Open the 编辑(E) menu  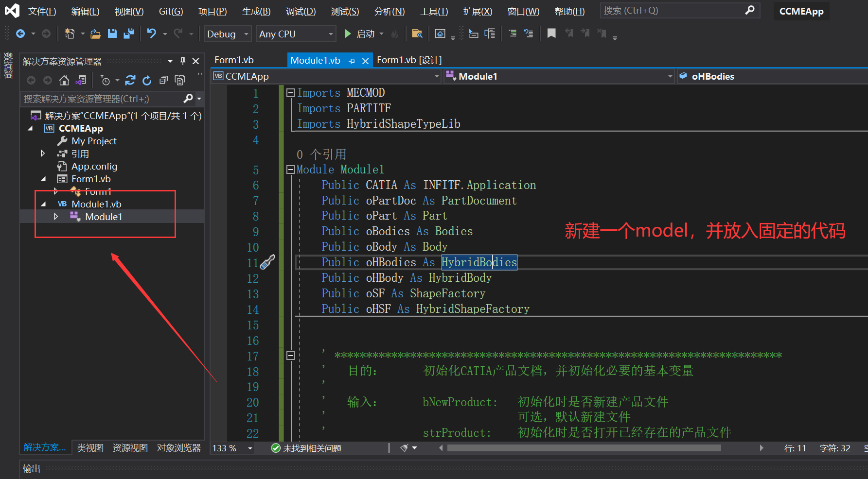[x=85, y=11]
